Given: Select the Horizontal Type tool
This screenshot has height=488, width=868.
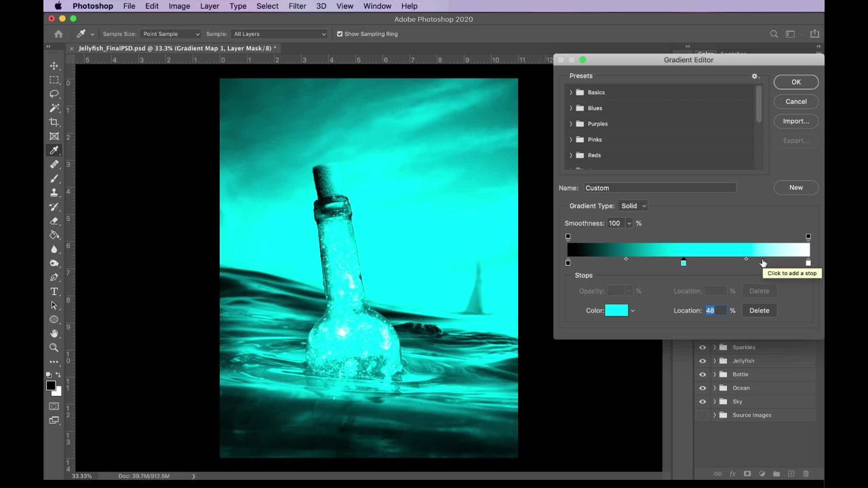Looking at the screenshot, I should point(54,291).
